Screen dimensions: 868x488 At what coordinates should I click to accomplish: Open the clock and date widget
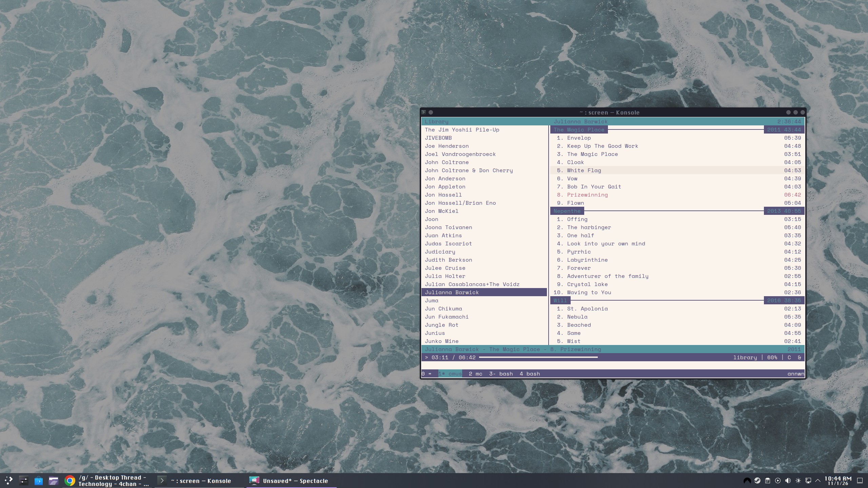837,481
